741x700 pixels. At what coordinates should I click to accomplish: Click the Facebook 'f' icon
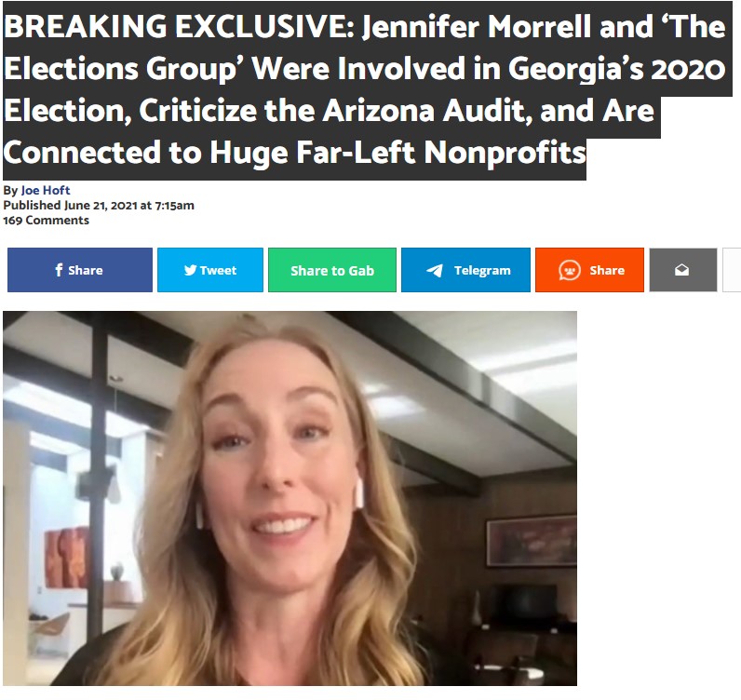[x=59, y=270]
